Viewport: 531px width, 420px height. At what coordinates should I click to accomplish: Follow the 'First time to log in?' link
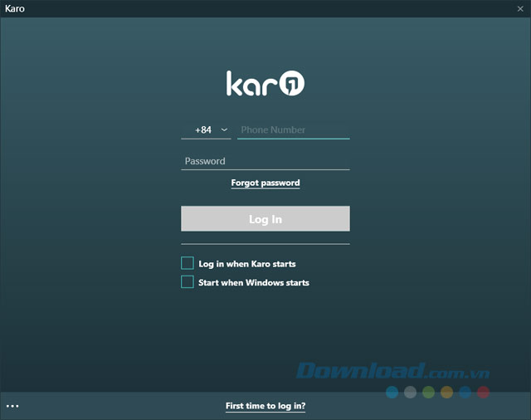[x=265, y=406]
